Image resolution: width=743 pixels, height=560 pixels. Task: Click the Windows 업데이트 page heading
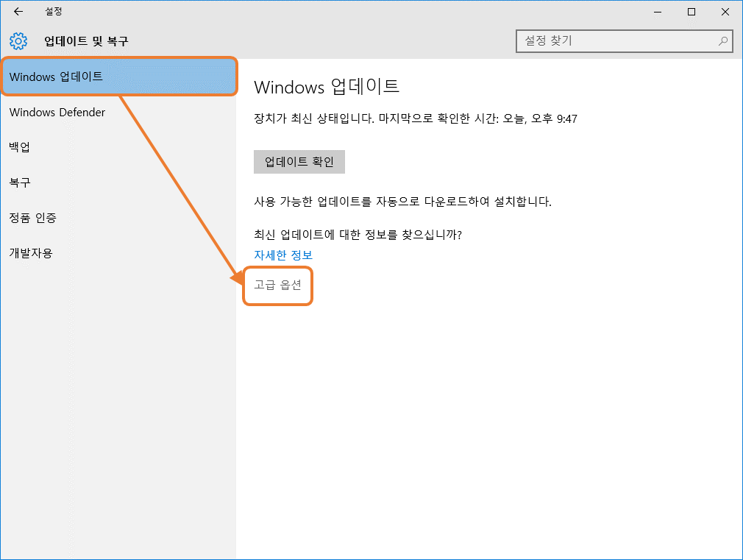point(326,87)
